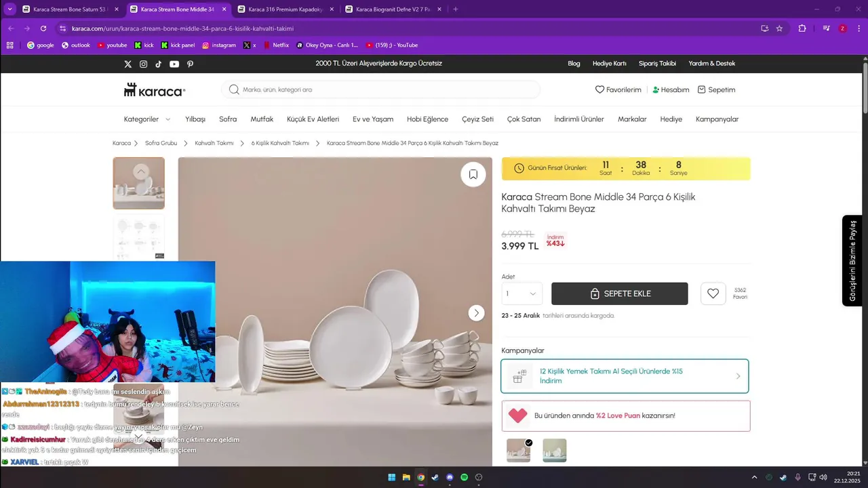This screenshot has width=868, height=488.
Task: Show next product image with right arrow
Action: (477, 313)
